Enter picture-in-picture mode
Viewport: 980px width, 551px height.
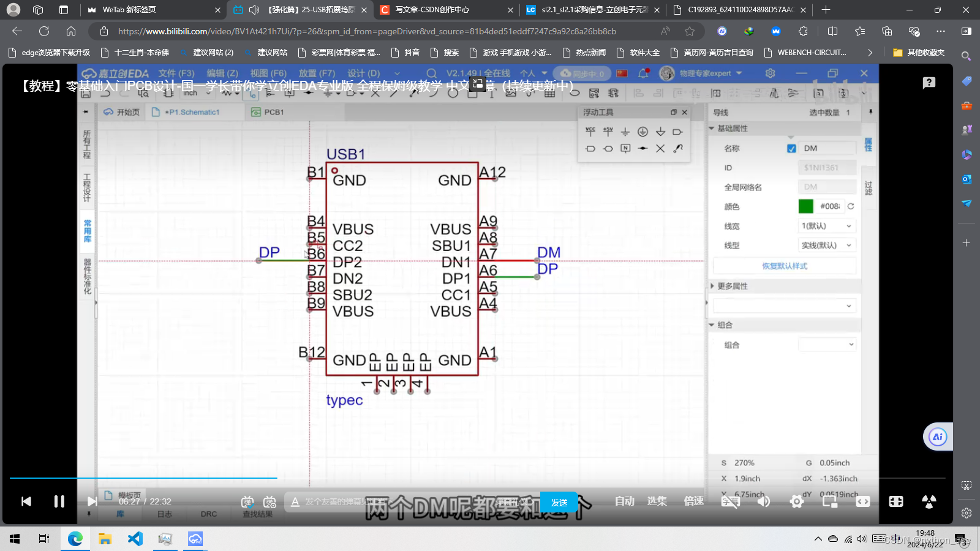pos(829,501)
